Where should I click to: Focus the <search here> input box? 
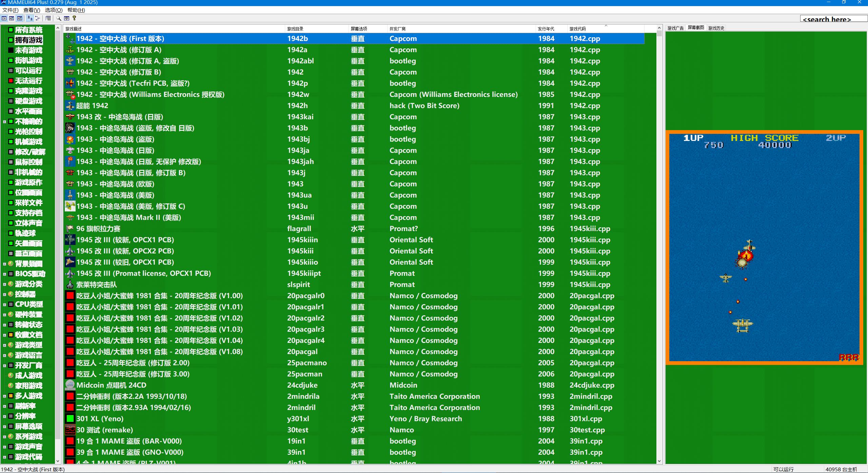coord(833,19)
